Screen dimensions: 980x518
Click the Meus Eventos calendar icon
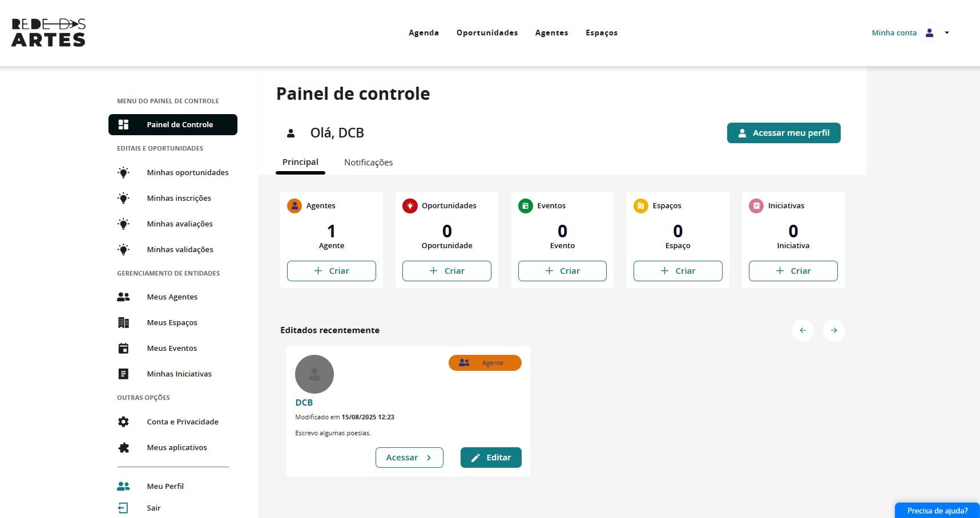pos(123,348)
